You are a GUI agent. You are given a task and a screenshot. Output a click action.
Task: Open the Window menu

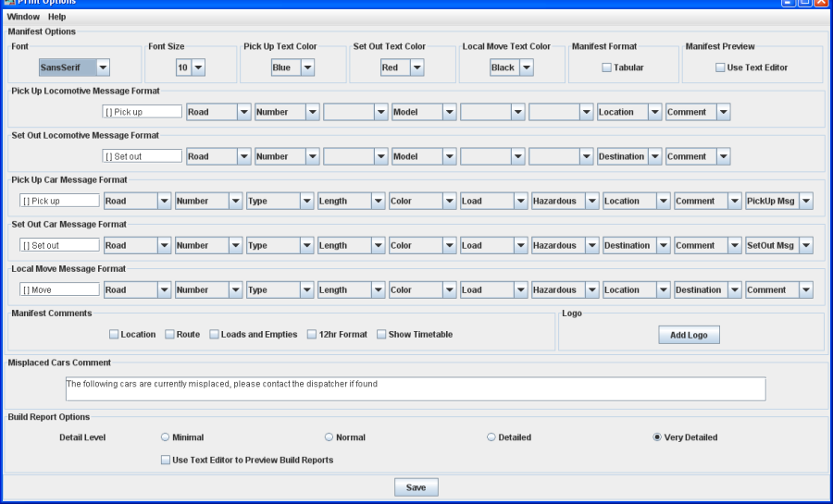[23, 17]
